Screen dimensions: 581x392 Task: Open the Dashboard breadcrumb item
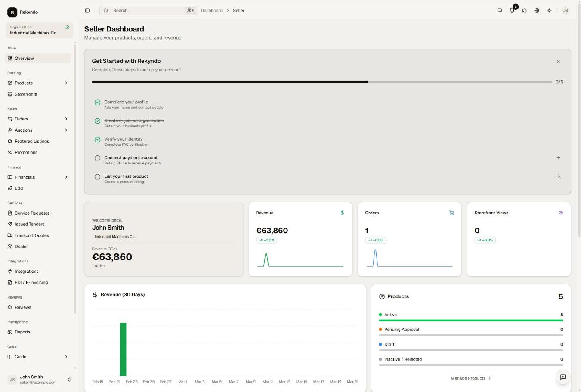tap(211, 10)
